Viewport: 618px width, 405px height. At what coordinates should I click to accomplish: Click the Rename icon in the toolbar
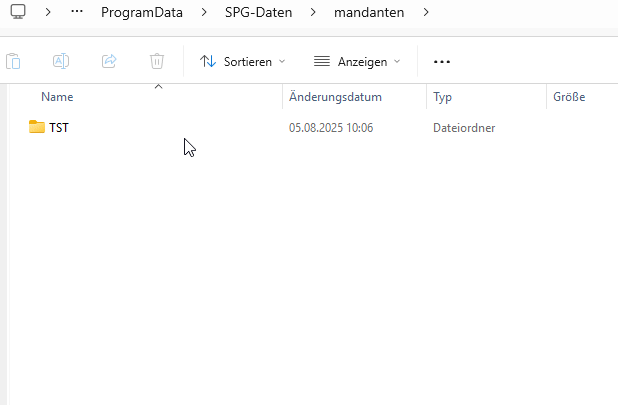pos(61,61)
